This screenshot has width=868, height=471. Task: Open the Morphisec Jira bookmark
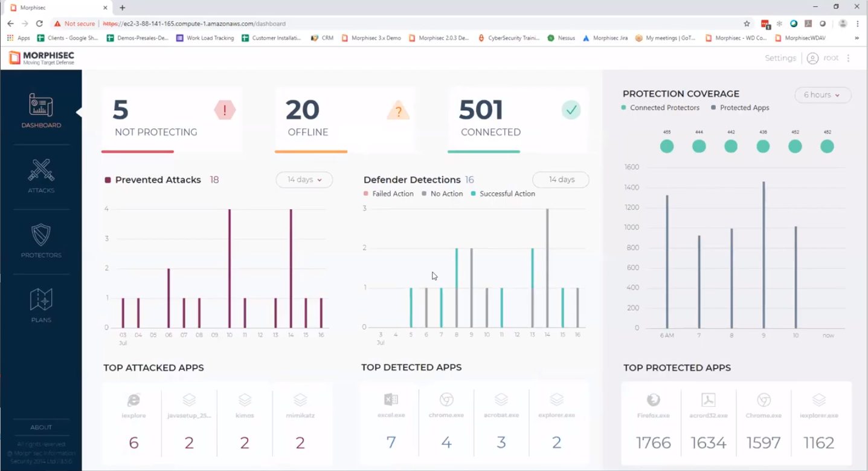point(605,37)
